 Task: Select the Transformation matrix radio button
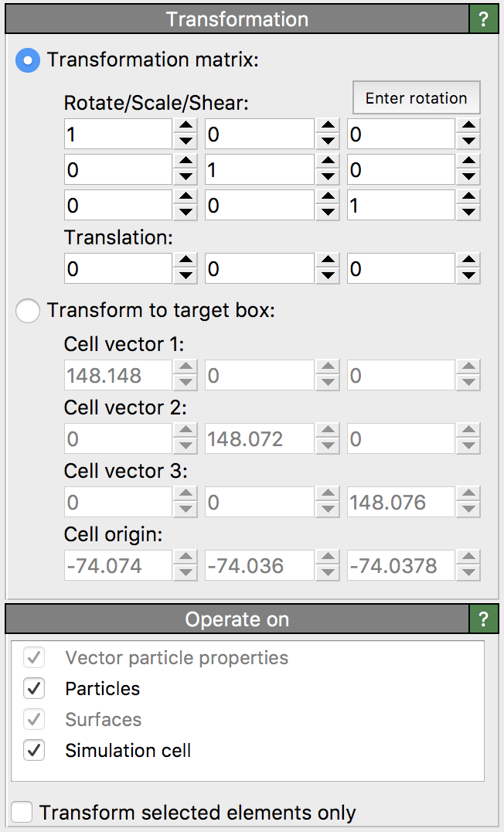[x=28, y=60]
